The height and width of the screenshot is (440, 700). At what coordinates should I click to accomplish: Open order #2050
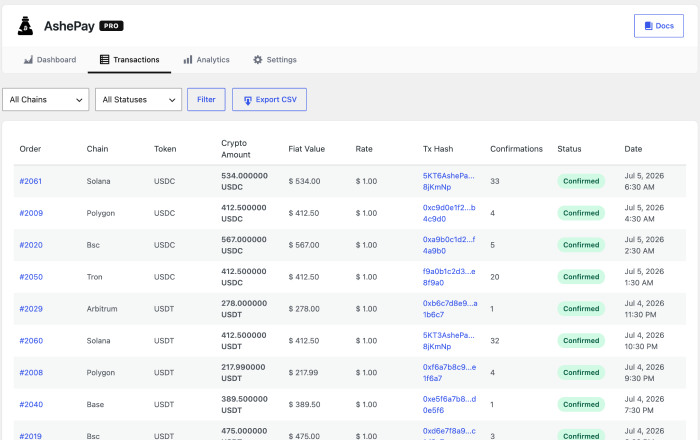click(31, 277)
